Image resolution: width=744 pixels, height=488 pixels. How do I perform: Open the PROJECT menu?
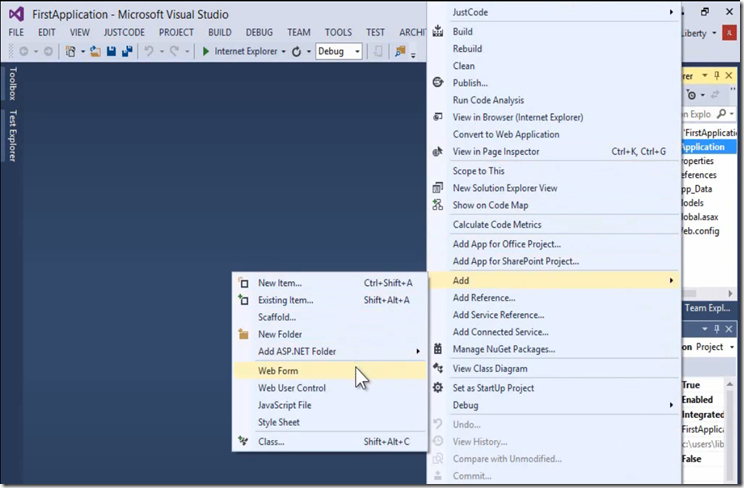click(x=176, y=32)
